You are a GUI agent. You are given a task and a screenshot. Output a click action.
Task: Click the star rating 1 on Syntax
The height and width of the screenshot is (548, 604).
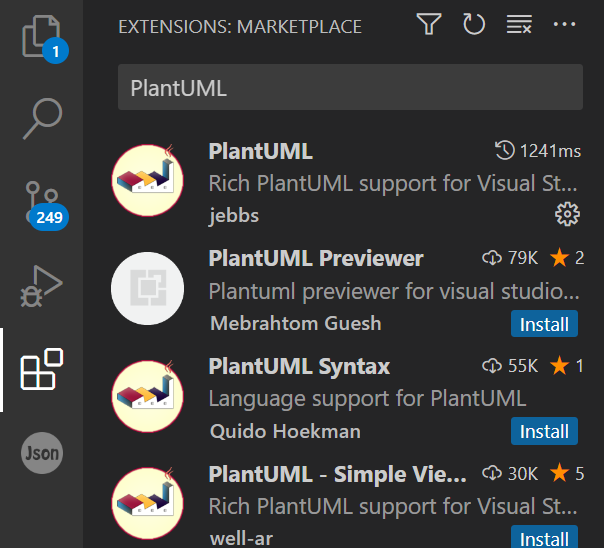567,365
